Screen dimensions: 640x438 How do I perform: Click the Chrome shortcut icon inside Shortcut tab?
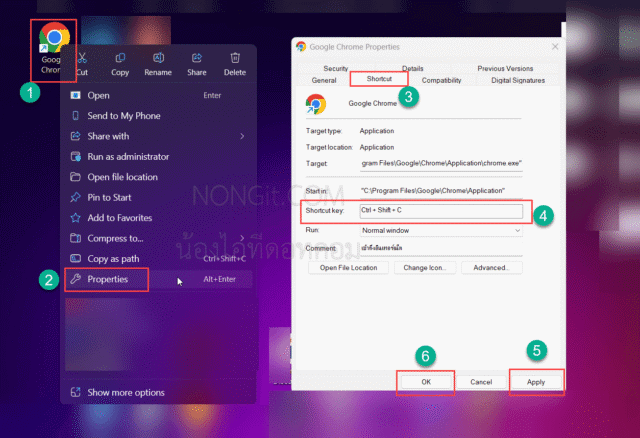tap(316, 104)
